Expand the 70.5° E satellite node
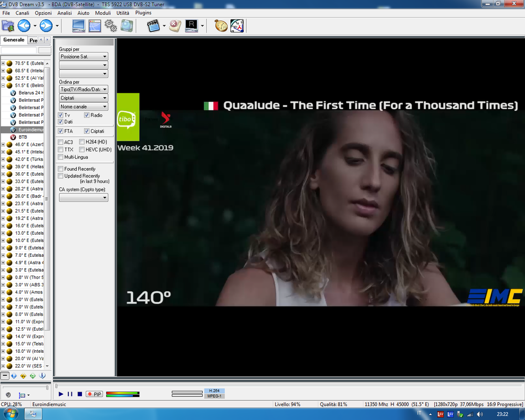Viewport: 525px width, 420px height. (3, 64)
